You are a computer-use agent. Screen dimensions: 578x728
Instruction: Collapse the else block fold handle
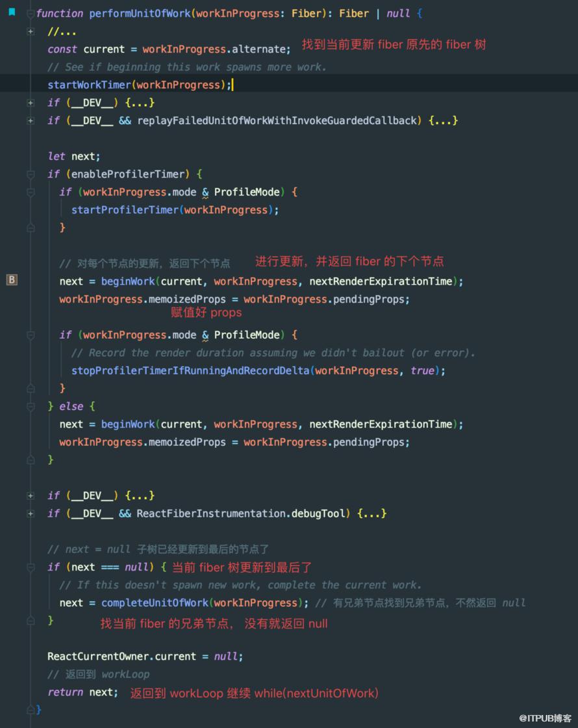31,407
